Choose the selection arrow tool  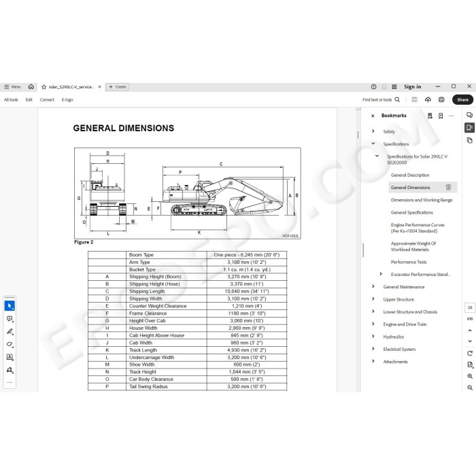(10, 306)
